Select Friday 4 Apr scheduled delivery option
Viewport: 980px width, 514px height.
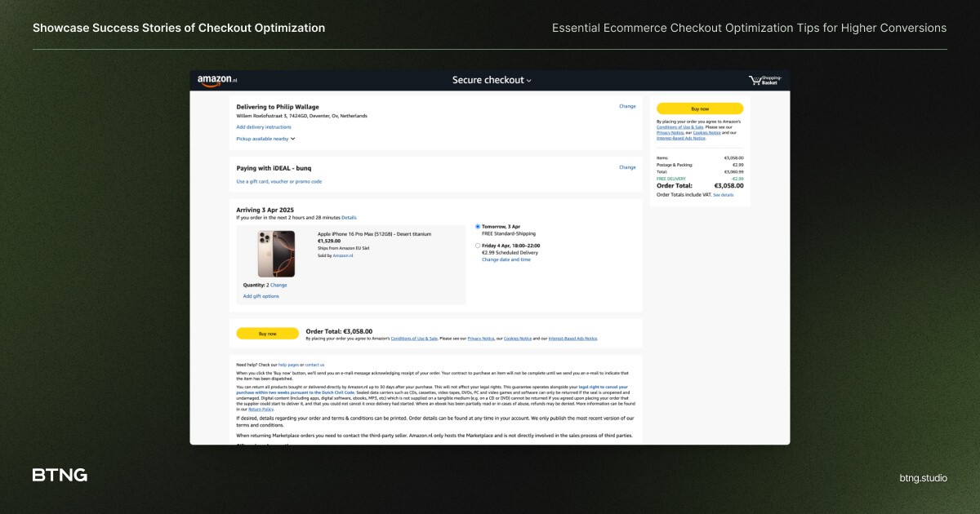[x=478, y=246]
